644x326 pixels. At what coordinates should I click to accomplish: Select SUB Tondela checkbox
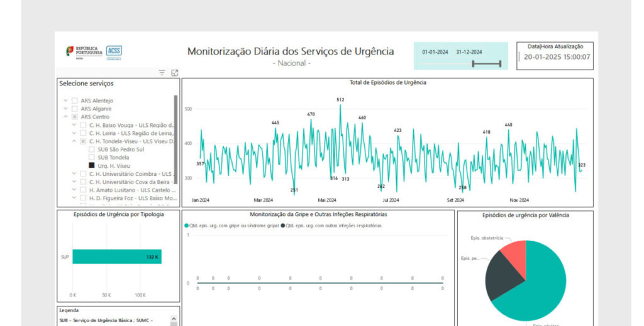pyautogui.click(x=92, y=158)
